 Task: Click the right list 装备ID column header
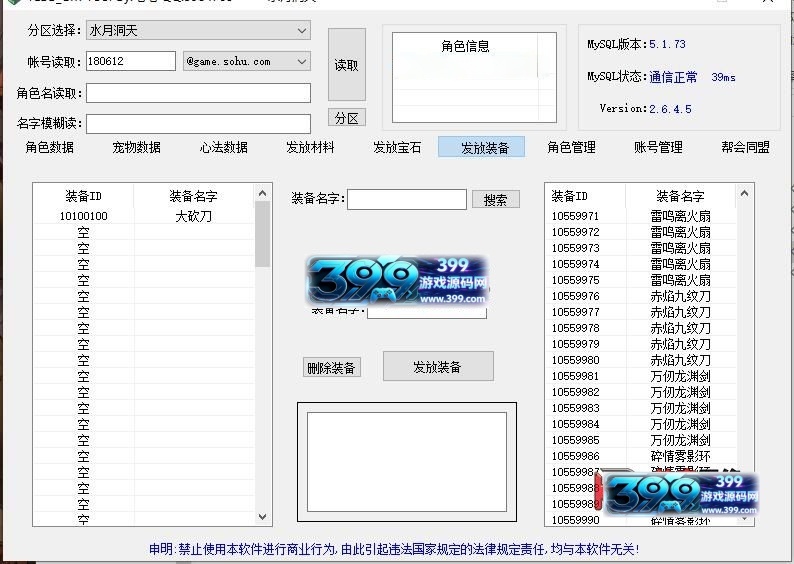click(x=586, y=196)
